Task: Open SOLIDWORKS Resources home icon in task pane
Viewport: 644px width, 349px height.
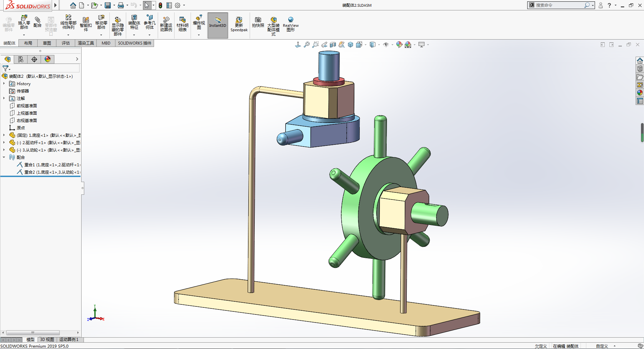Action: pyautogui.click(x=640, y=61)
